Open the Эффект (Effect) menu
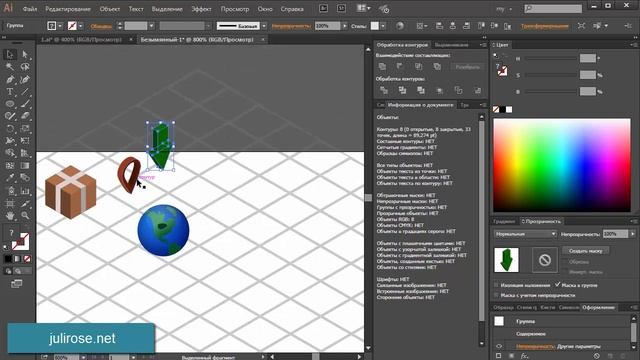This screenshot has height=360, width=640. pos(202,9)
